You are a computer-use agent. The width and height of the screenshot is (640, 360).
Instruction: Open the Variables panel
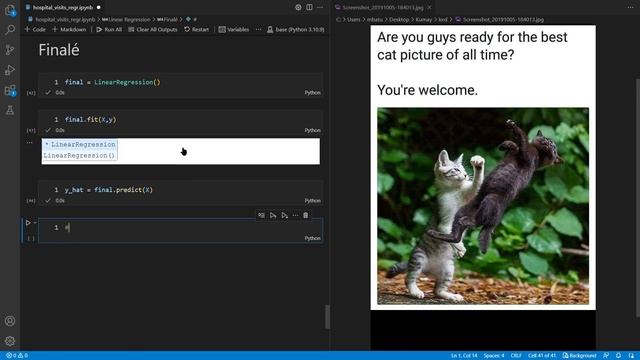233,29
